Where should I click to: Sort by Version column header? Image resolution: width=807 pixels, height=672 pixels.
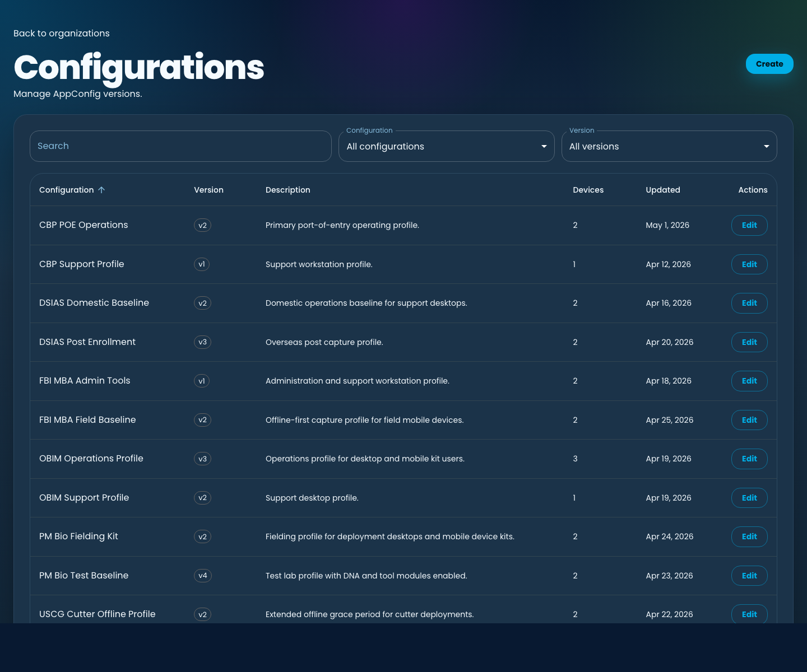coord(208,190)
